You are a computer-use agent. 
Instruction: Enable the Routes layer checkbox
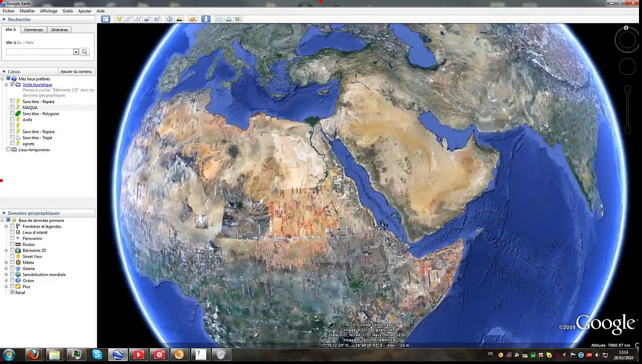click(x=12, y=245)
